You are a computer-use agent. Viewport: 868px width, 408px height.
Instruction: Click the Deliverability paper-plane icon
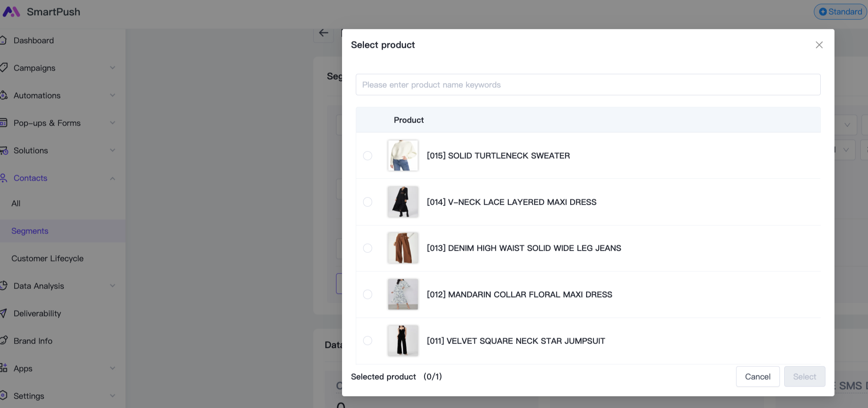[3, 313]
